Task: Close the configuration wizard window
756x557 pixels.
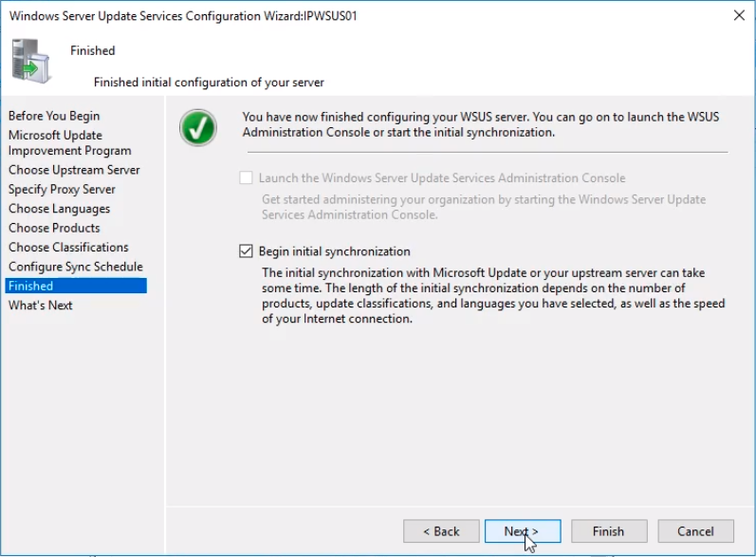Action: (739, 15)
